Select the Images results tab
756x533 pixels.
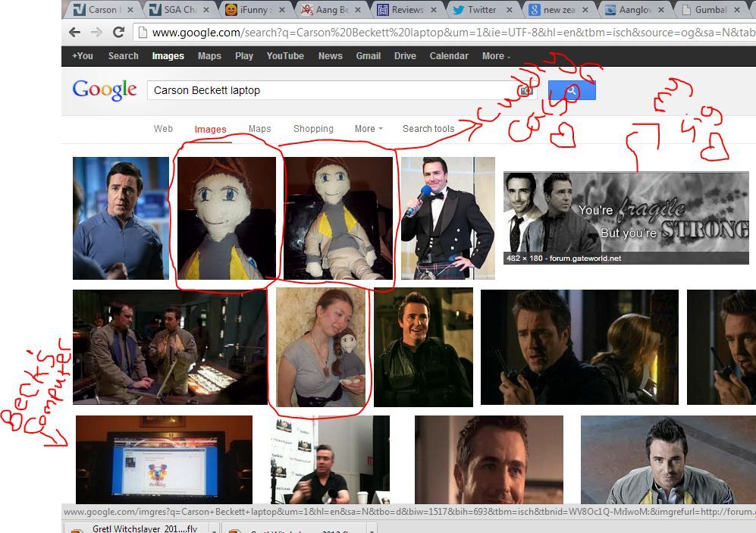pos(210,129)
